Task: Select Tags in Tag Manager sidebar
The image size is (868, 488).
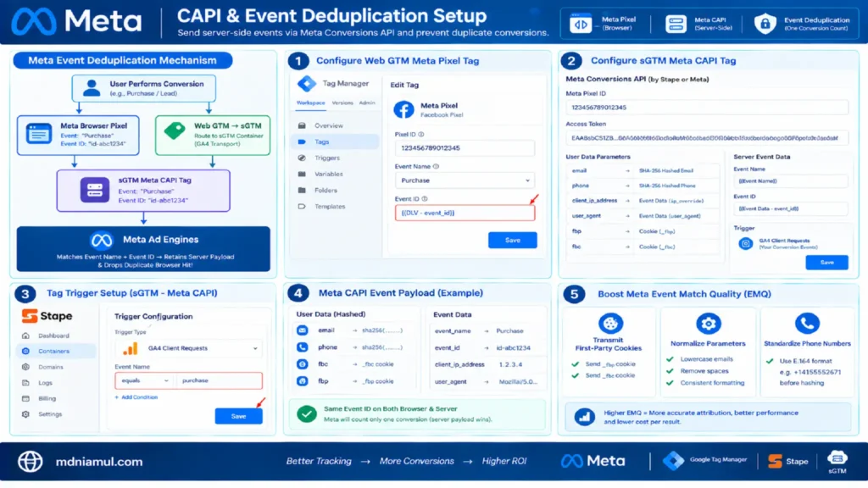Action: click(x=336, y=141)
